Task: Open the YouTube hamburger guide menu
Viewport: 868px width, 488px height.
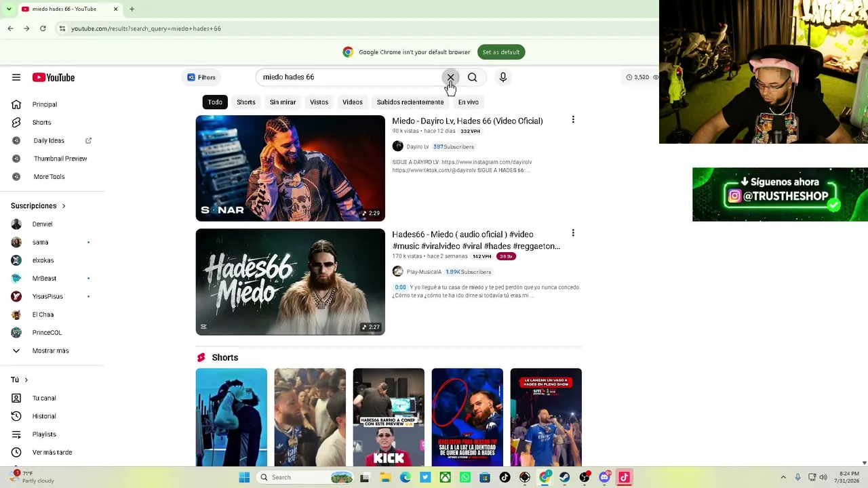Action: [16, 77]
